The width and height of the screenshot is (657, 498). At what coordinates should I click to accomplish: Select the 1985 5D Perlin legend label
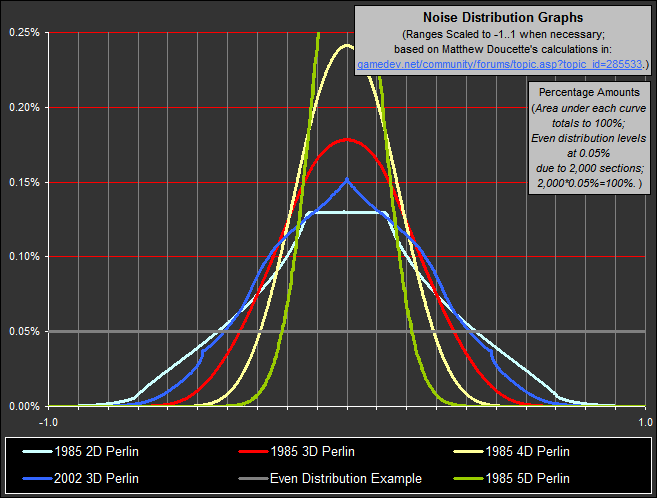tap(528, 478)
